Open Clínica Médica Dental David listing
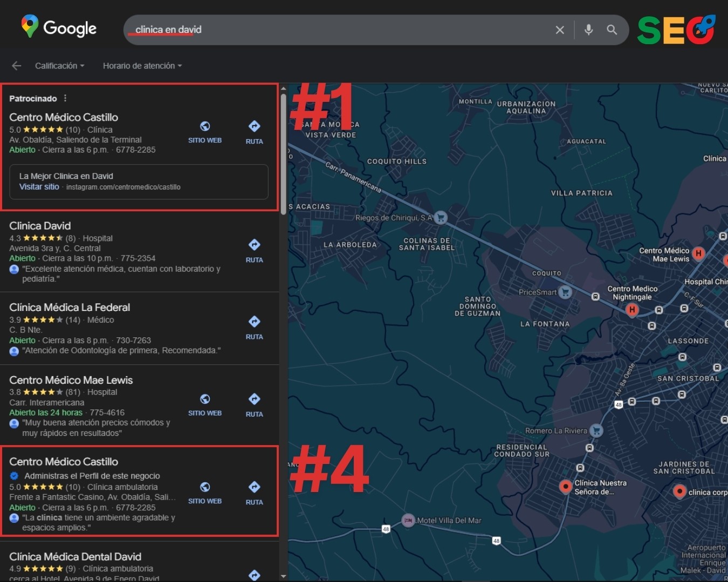This screenshot has width=728, height=582. point(75,557)
